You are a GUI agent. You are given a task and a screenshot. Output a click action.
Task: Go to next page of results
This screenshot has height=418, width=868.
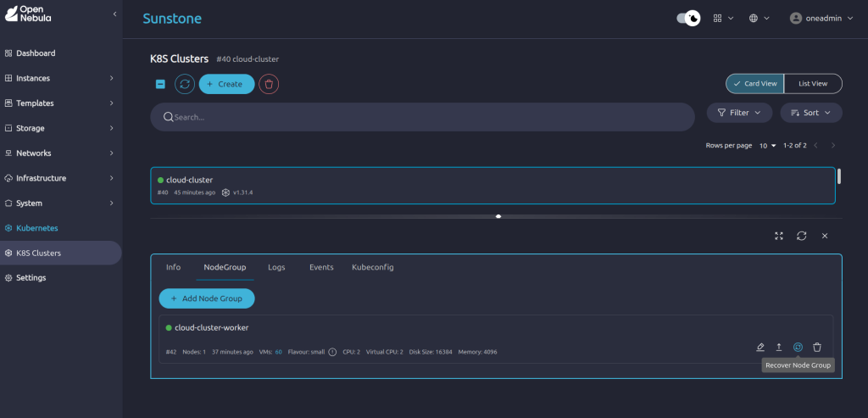point(833,146)
